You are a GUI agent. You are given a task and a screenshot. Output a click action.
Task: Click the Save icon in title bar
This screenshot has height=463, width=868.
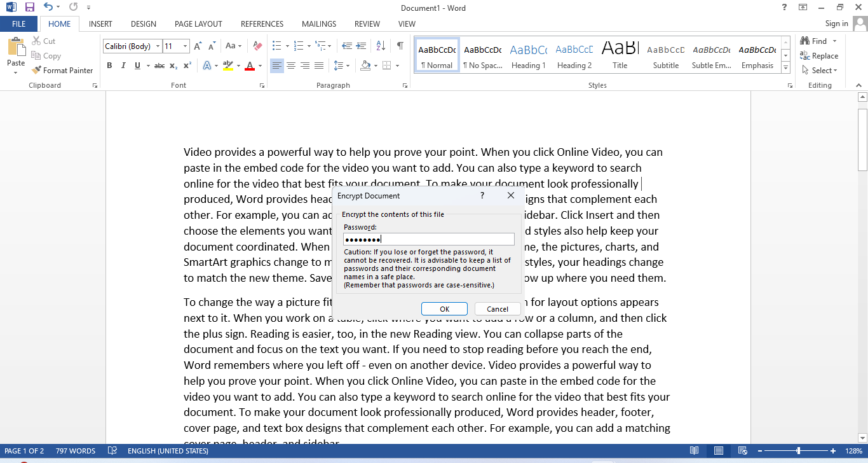(x=29, y=8)
